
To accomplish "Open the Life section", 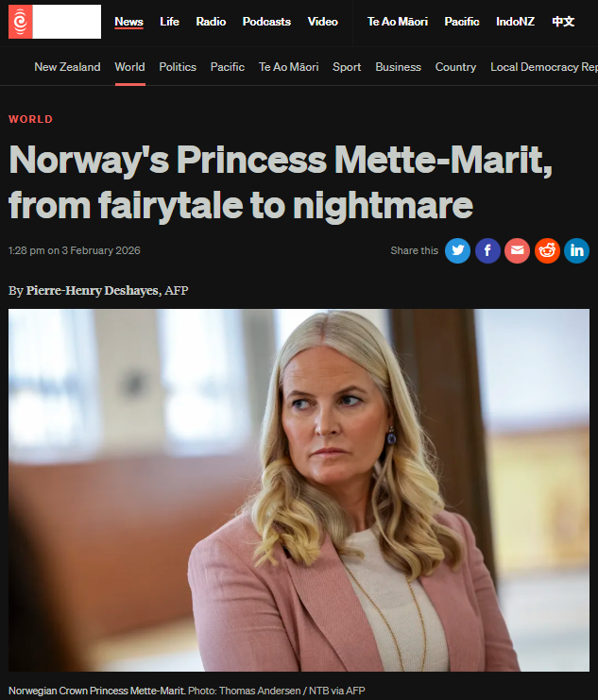I will (x=169, y=22).
